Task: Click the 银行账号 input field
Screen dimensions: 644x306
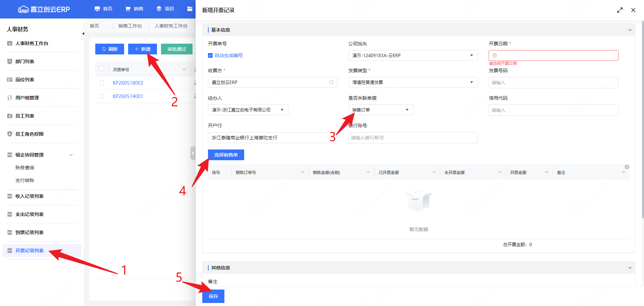Action: 413,138
